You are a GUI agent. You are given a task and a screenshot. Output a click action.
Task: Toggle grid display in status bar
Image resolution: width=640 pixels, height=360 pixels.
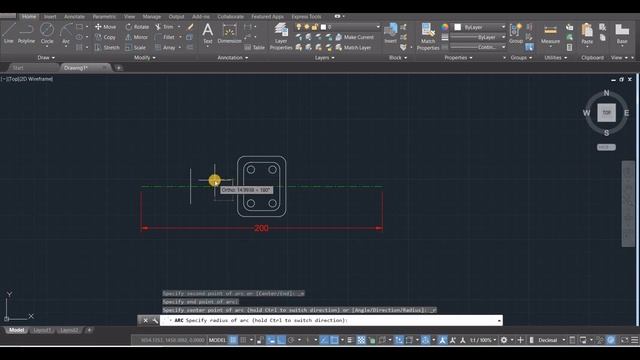233,340
